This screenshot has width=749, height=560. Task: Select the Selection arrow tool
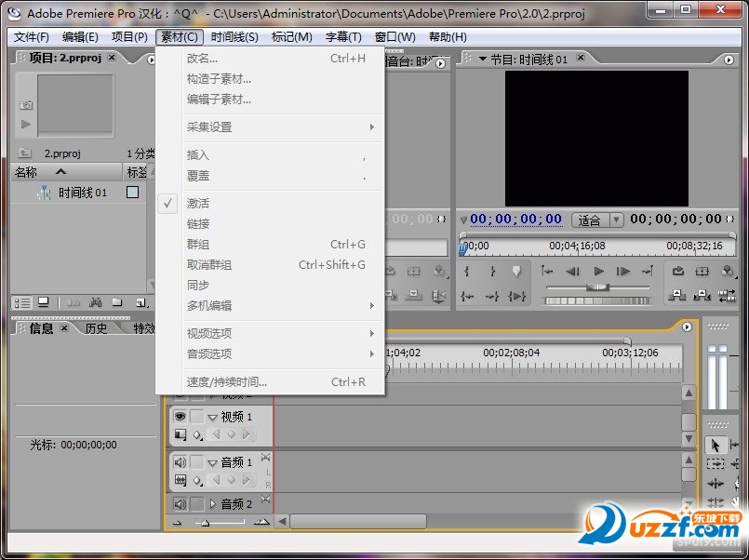716,446
